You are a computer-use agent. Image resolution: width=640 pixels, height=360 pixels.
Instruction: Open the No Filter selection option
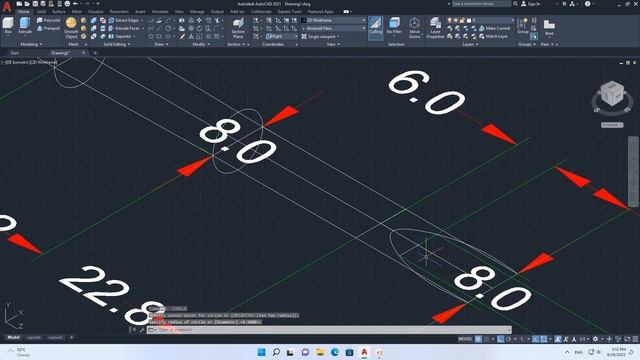(x=394, y=27)
